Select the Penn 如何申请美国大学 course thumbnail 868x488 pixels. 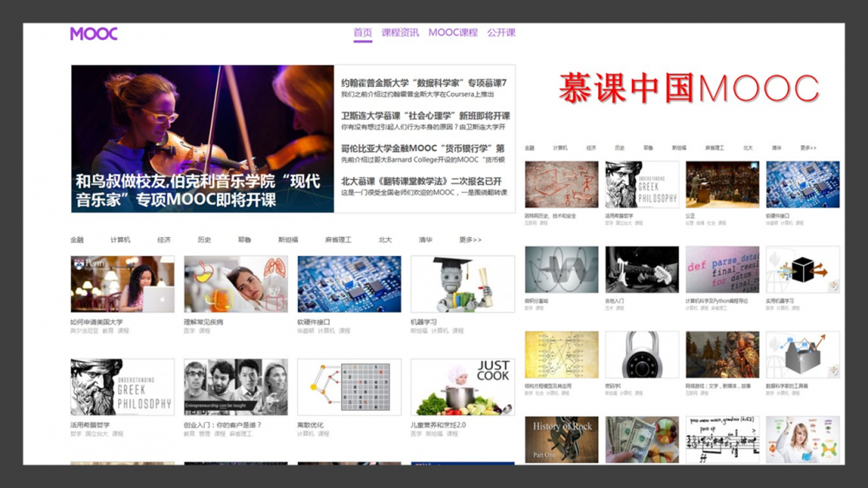(x=122, y=284)
